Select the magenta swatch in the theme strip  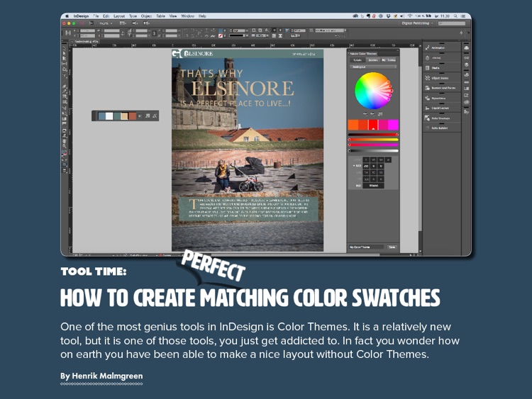(393, 125)
